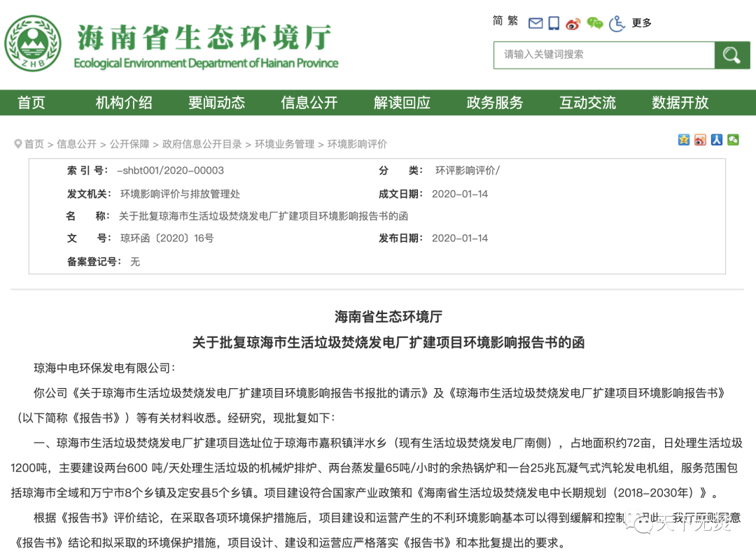Image resolution: width=756 pixels, height=556 pixels.
Task: Click the wheelchair accessibility icon
Action: 617,23
